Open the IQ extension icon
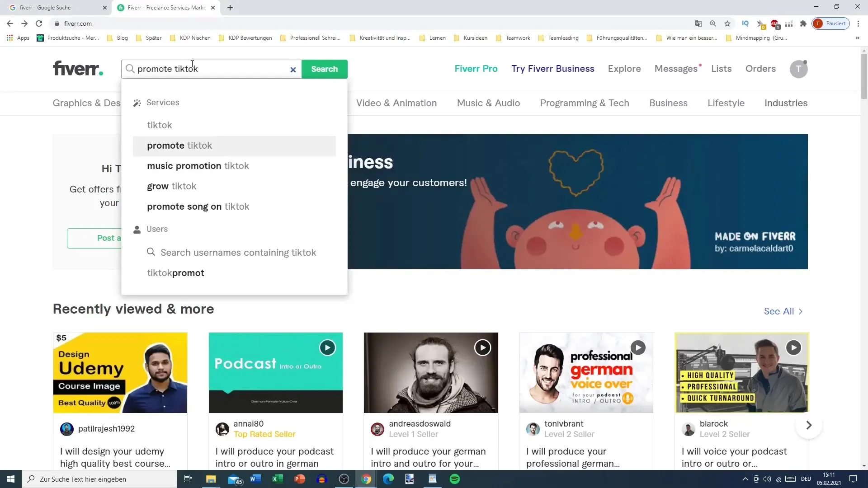Screen dimensions: 868x488 click(x=745, y=23)
